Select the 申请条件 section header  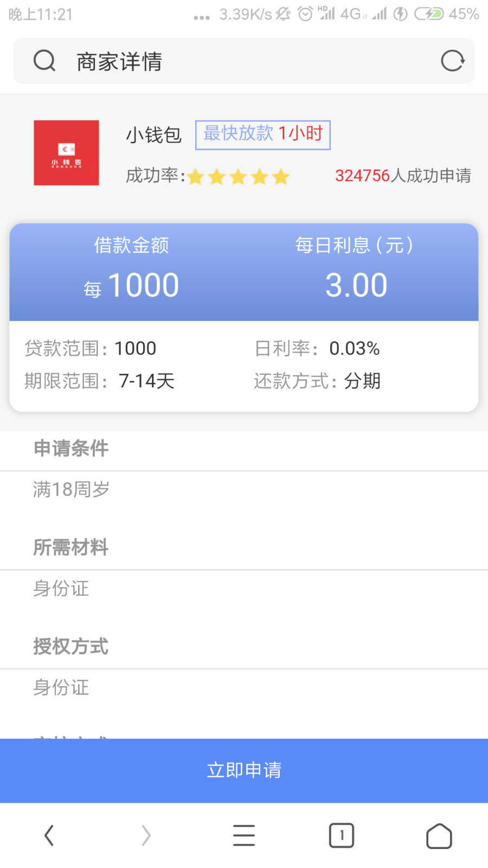(71, 449)
